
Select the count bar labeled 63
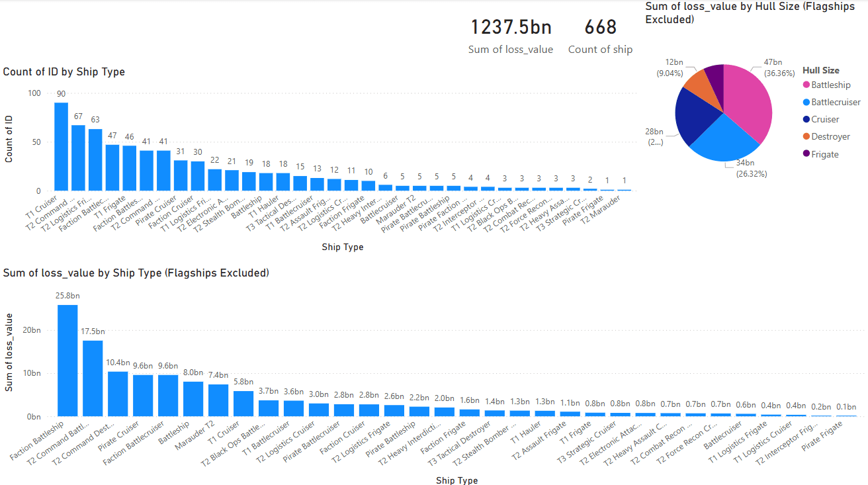[x=95, y=159]
